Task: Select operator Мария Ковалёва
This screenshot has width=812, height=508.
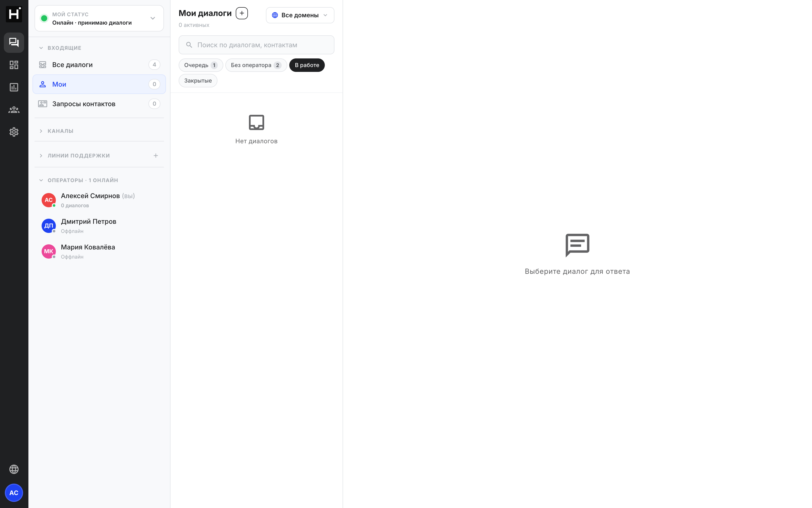Action: [x=99, y=251]
